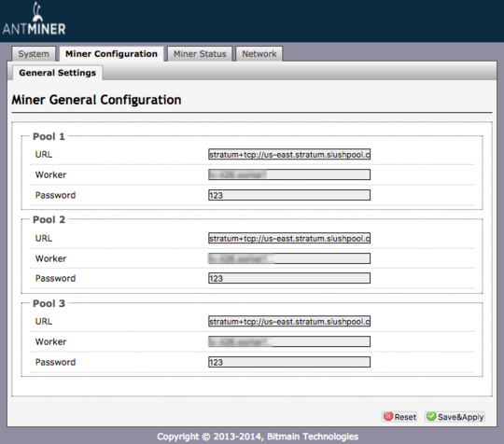The width and height of the screenshot is (504, 444).
Task: Click the Pool 1 Password field
Action: (x=289, y=195)
